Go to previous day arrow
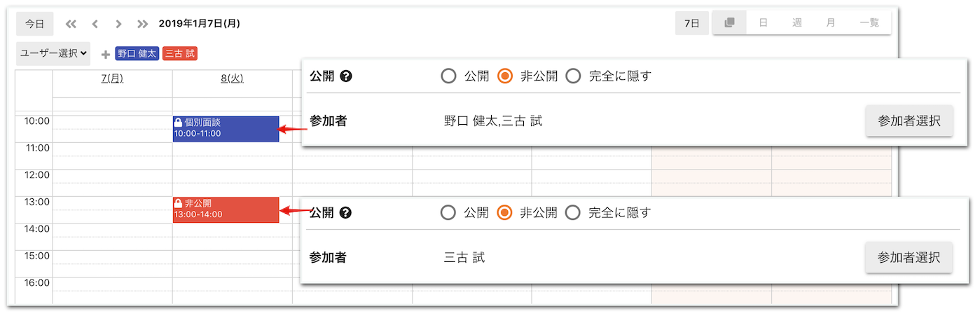 [x=95, y=24]
